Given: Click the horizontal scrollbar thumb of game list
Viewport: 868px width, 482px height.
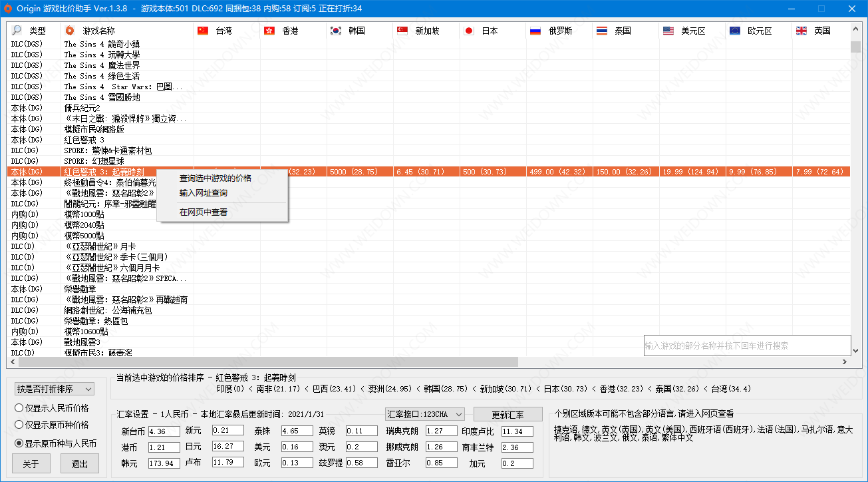Looking at the screenshot, I should (268, 362).
